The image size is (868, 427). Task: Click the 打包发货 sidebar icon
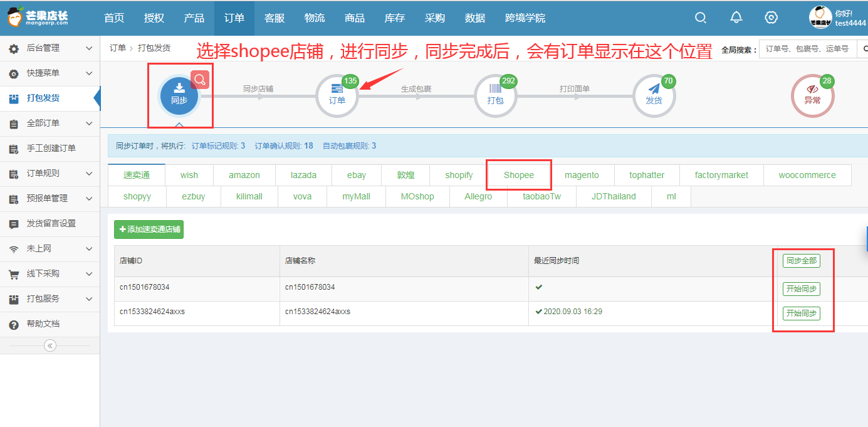[x=14, y=98]
